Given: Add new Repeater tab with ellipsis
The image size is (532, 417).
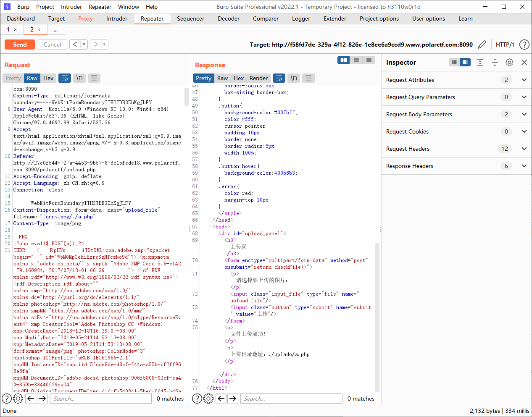Looking at the screenshot, I should [55, 29].
